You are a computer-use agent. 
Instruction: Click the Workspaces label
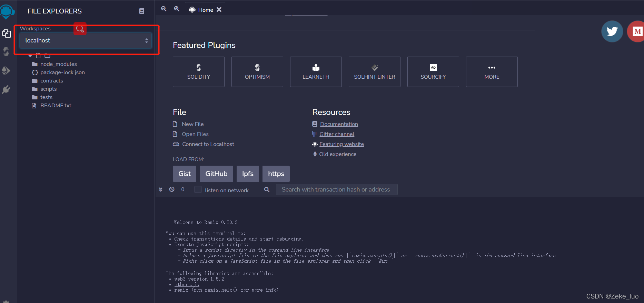(x=35, y=29)
